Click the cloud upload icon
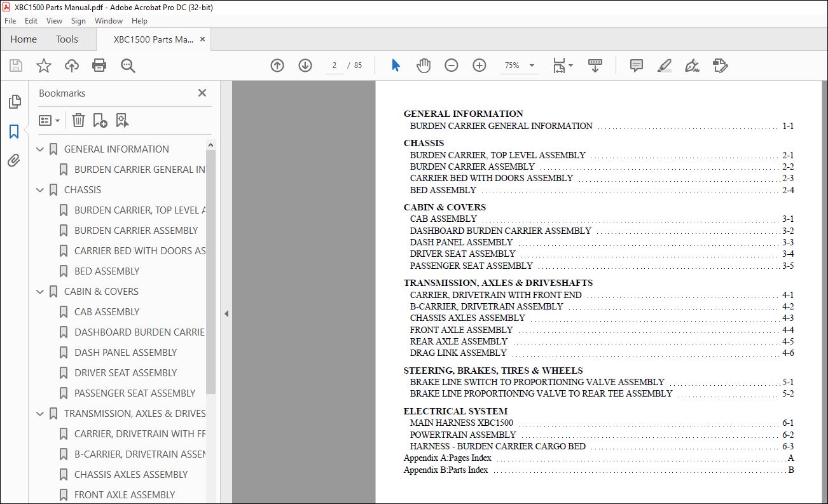The image size is (828, 504). [x=72, y=65]
